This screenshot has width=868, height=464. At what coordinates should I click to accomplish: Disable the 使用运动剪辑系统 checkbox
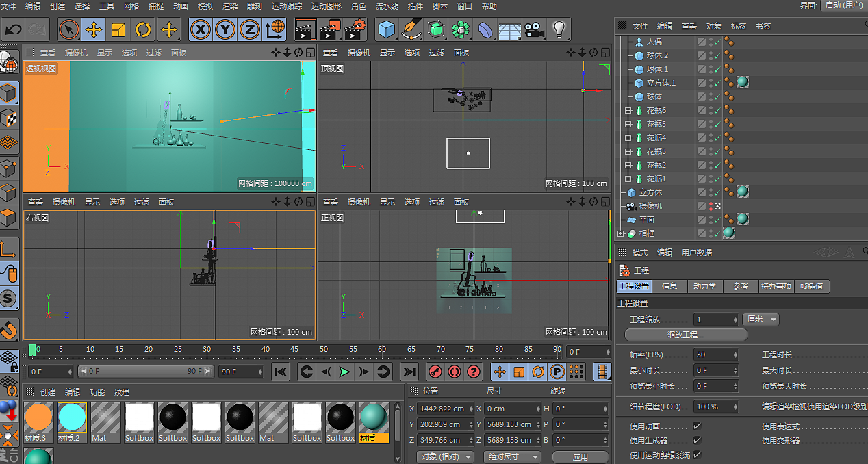click(697, 454)
